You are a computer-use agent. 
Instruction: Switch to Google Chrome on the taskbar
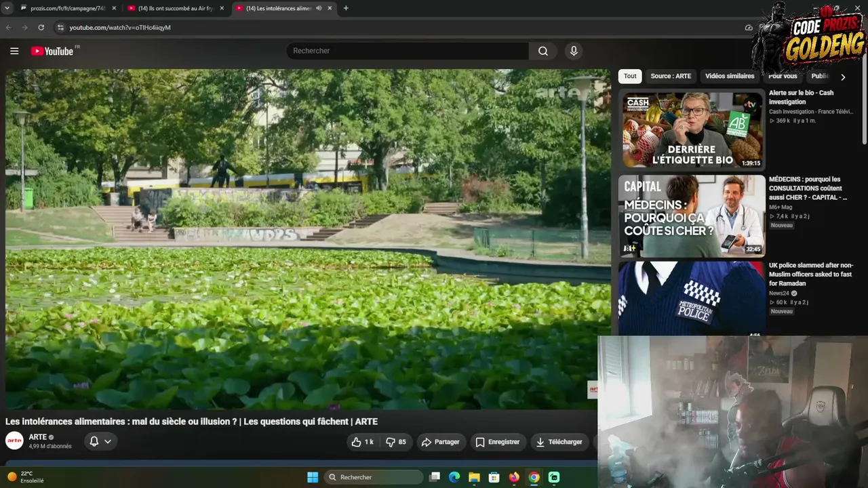(x=534, y=477)
